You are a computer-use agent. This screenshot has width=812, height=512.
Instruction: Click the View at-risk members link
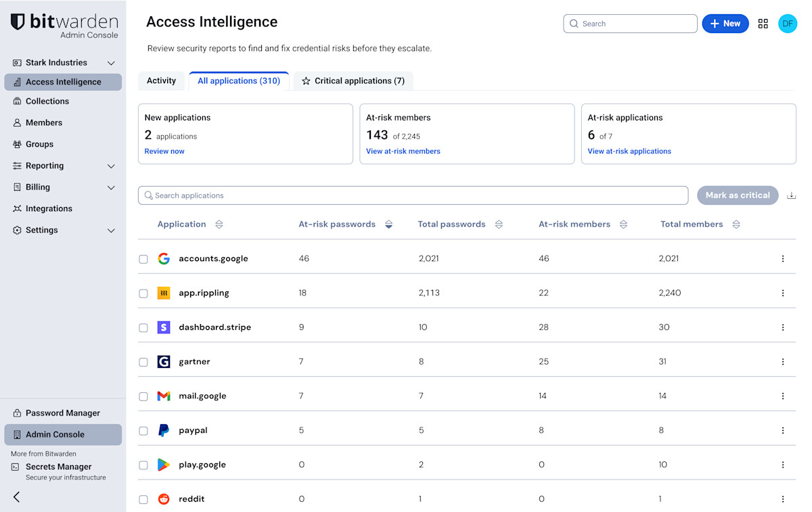tap(403, 151)
